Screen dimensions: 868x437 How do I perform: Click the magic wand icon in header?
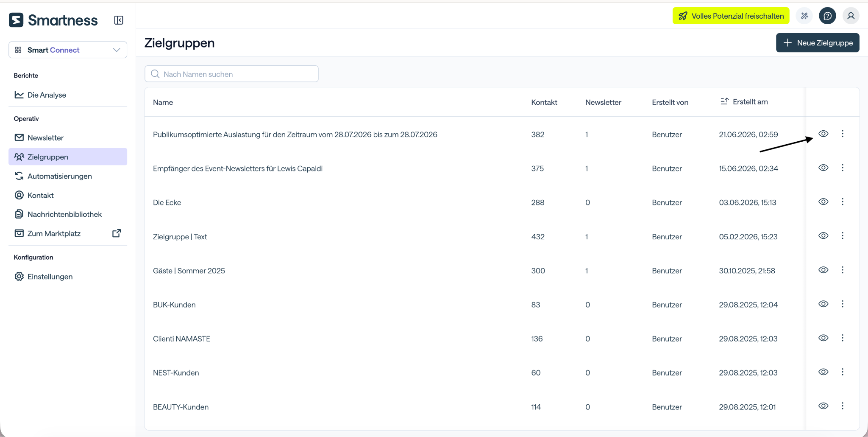pyautogui.click(x=804, y=16)
